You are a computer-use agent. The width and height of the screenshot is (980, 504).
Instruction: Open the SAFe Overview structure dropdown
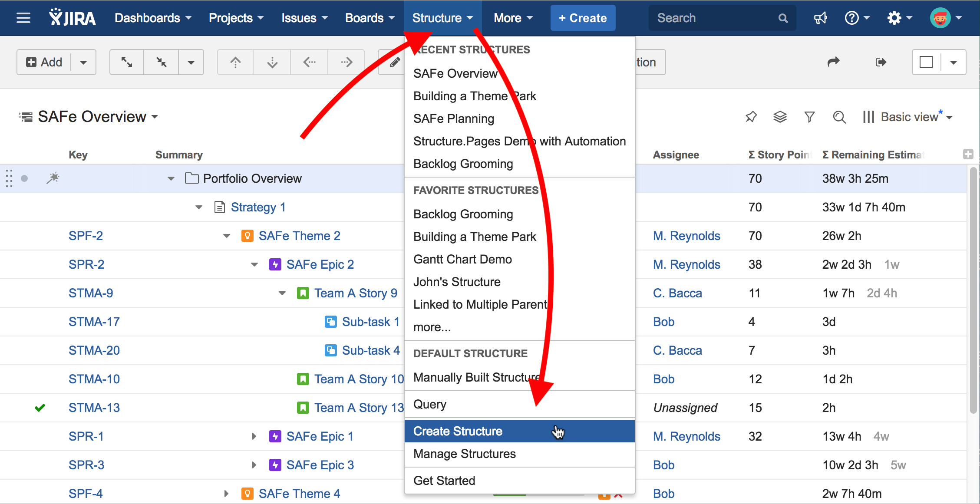(98, 117)
